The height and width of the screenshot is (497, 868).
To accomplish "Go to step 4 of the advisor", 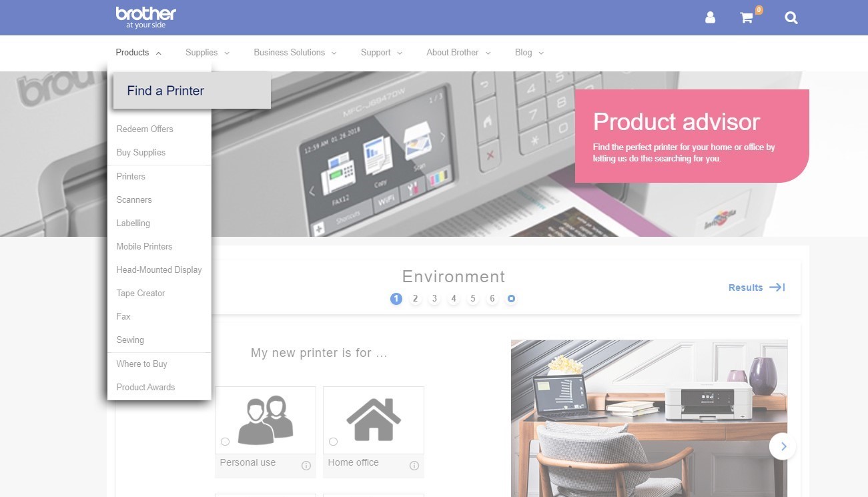I will 454,299.
